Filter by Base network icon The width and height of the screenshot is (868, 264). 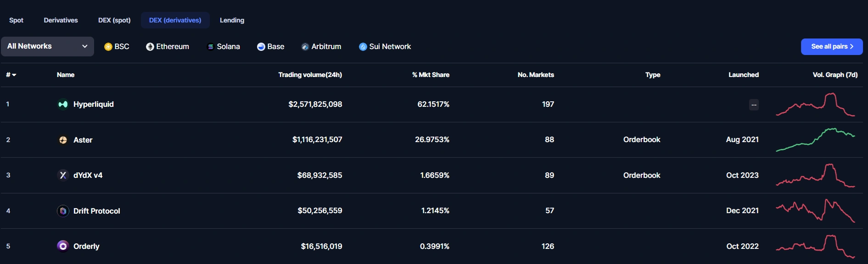(261, 47)
